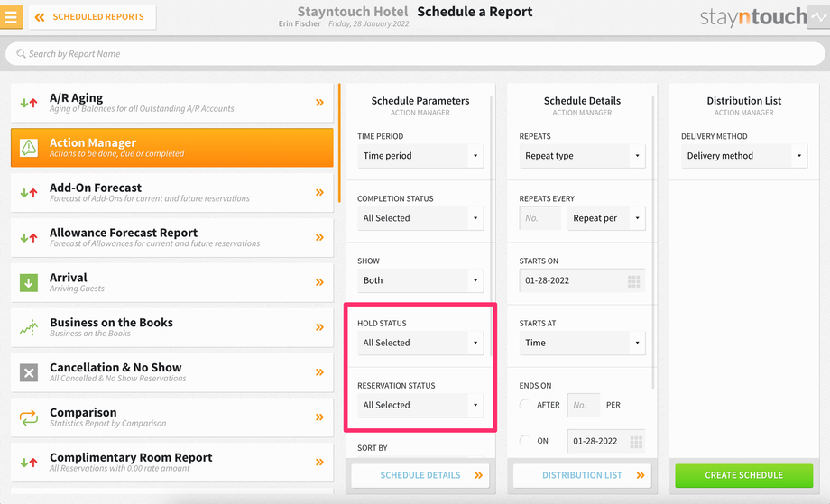Click the Complimentary Room Report title
Screen dimensions: 830x504
click(131, 457)
